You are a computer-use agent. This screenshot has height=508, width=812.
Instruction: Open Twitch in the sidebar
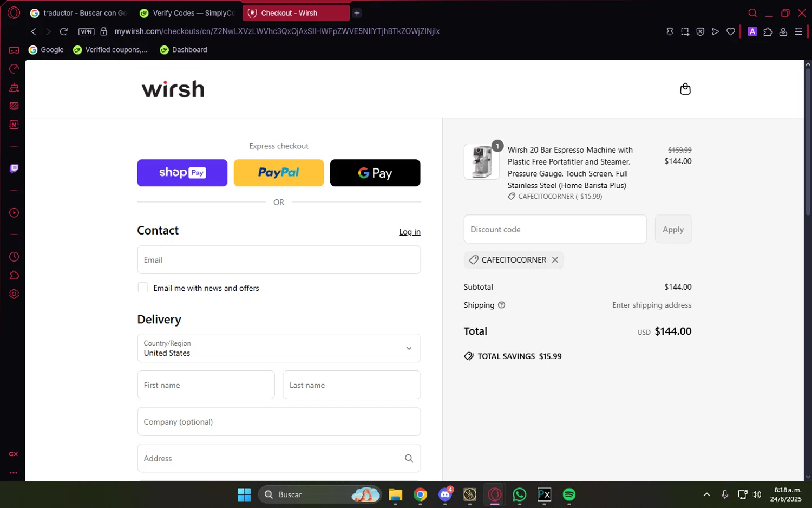14,168
